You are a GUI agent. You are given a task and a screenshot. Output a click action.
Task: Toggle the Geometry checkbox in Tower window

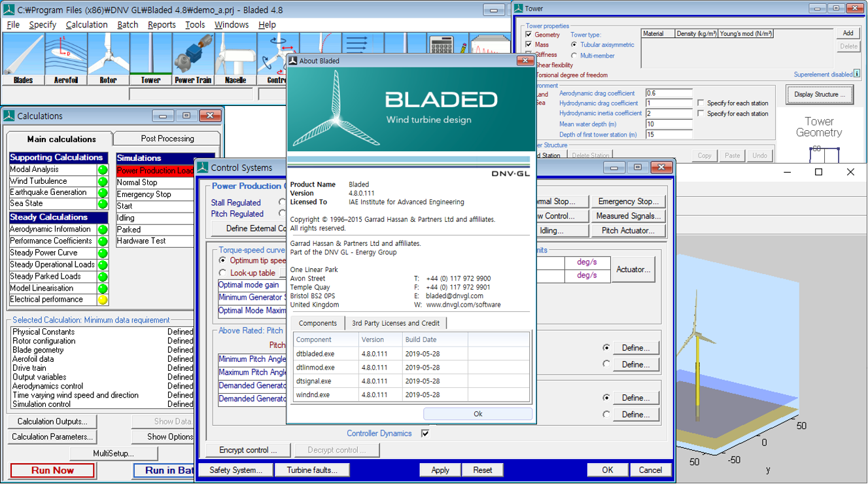coord(529,35)
